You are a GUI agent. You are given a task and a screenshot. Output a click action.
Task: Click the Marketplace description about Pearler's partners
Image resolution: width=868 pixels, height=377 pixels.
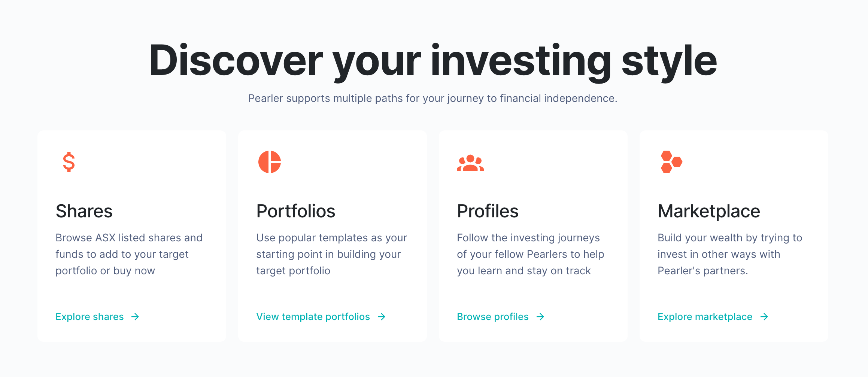(x=730, y=254)
